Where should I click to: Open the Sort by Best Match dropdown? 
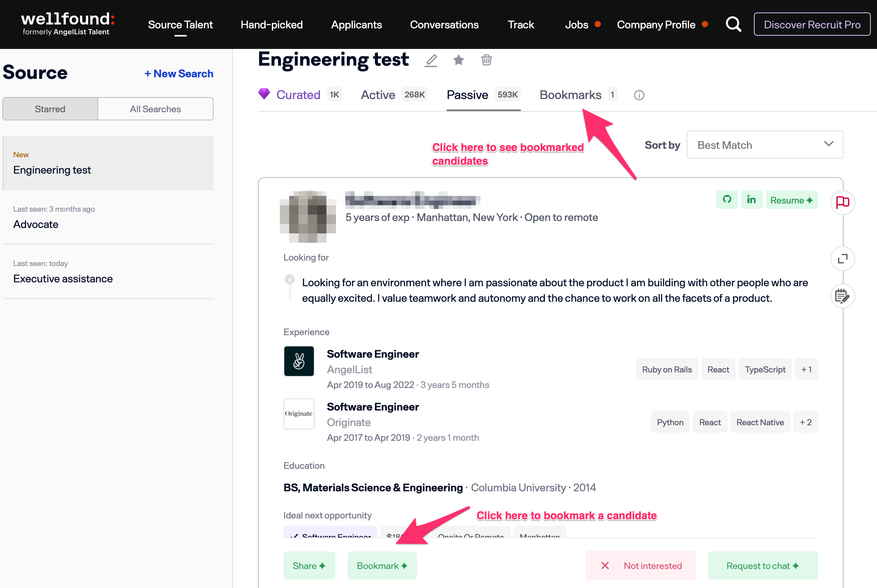764,145
